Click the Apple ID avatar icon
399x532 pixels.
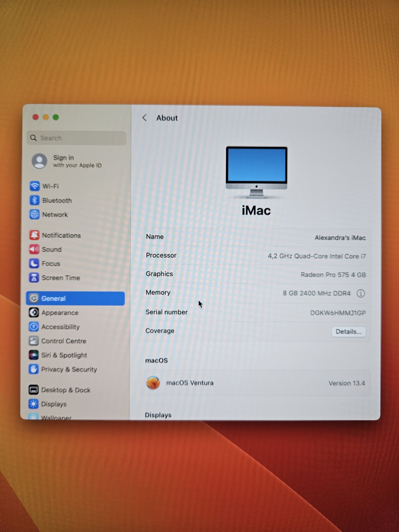click(40, 161)
